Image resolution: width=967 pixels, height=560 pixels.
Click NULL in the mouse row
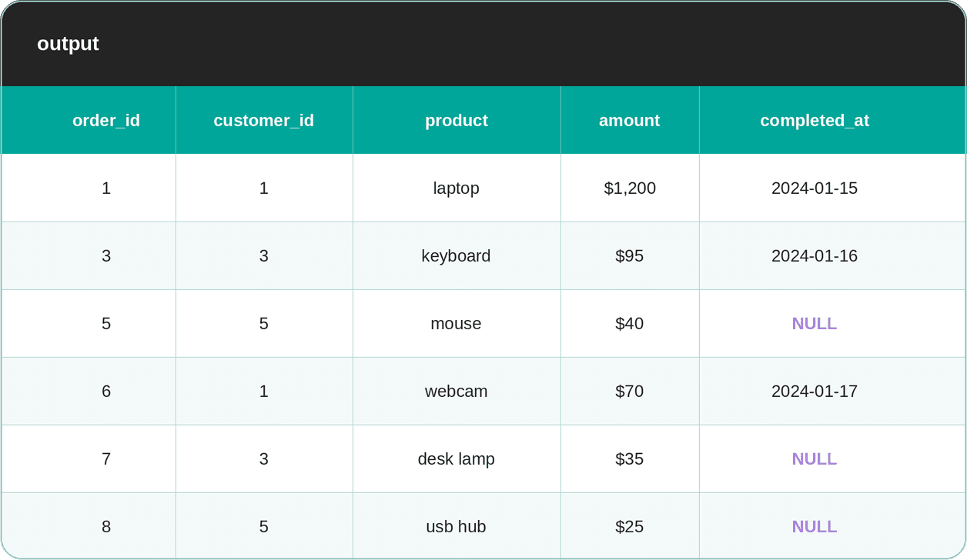tap(815, 323)
